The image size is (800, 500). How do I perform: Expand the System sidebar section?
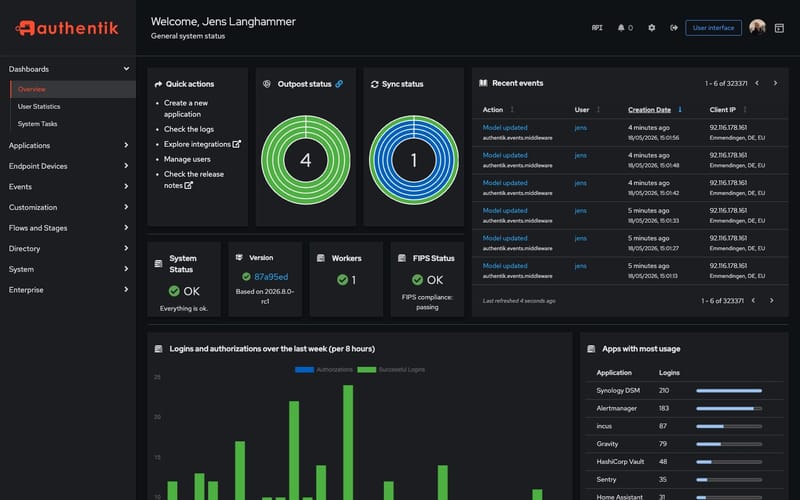click(x=68, y=269)
